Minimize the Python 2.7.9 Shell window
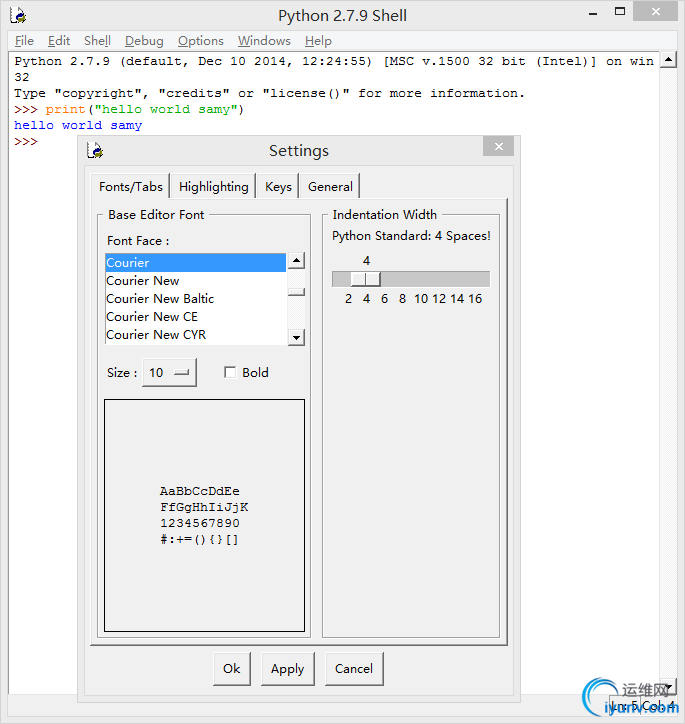This screenshot has width=685, height=724. (593, 14)
